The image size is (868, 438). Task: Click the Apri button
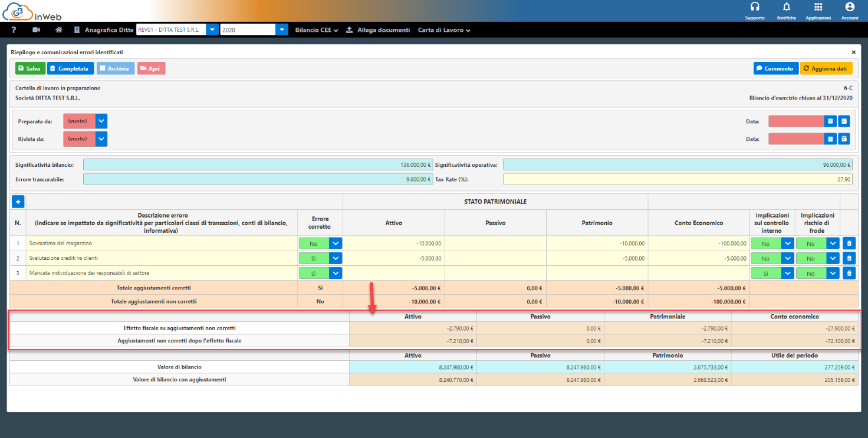152,68
